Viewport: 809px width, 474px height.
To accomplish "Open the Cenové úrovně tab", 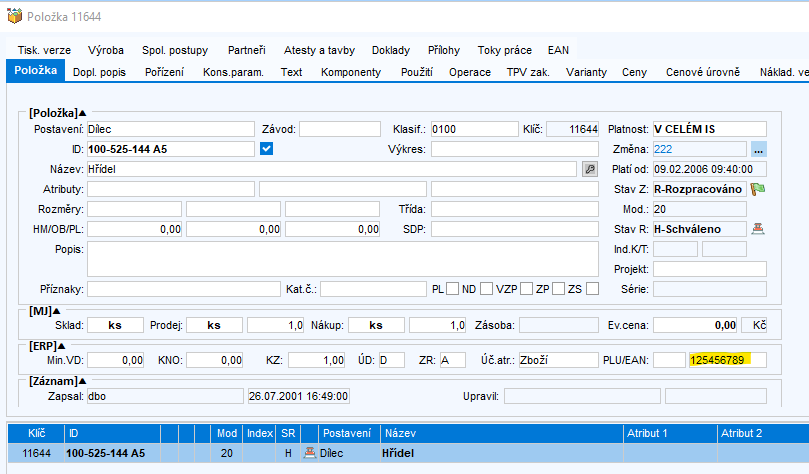I will point(703,72).
